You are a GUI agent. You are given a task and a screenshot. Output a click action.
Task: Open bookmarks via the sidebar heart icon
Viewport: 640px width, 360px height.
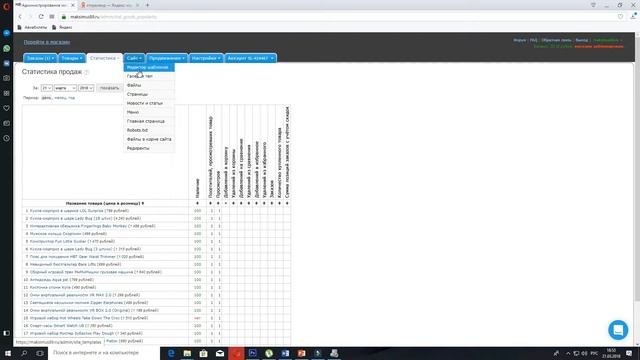tap(7, 108)
